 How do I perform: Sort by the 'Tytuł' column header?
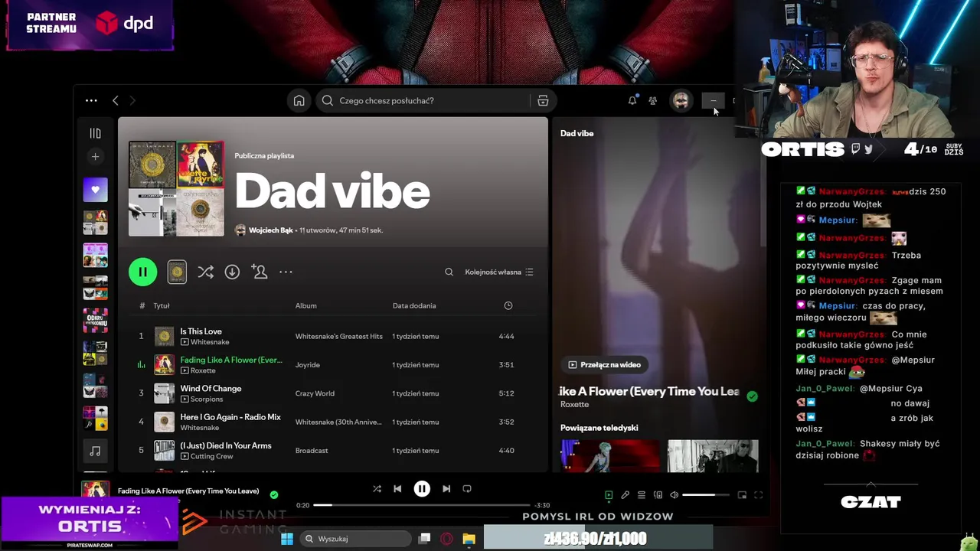[162, 305]
